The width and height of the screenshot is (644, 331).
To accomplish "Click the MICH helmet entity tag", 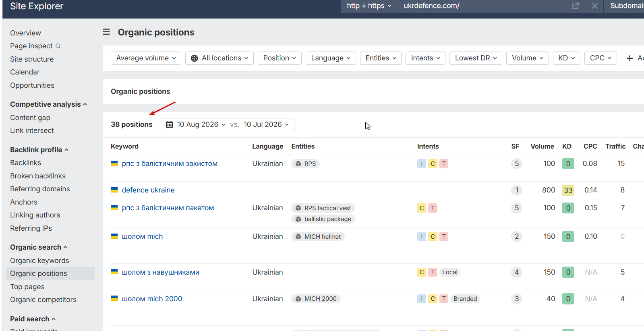I will click(x=318, y=237).
